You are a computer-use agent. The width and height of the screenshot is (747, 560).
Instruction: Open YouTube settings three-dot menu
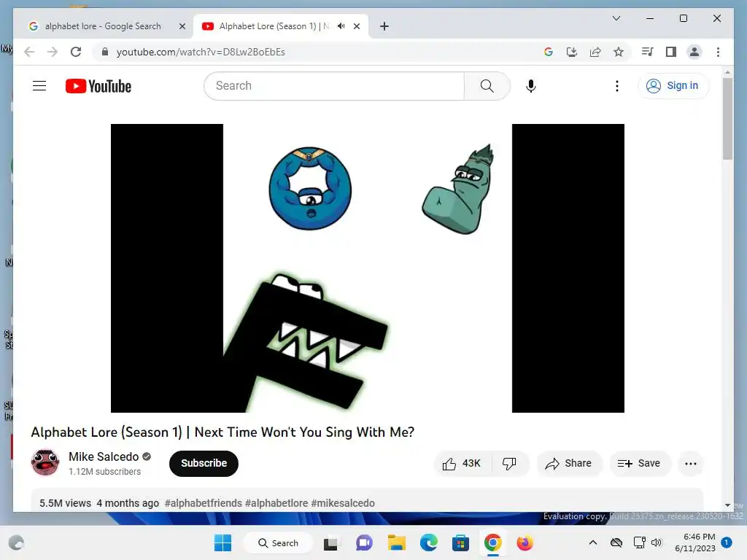tap(617, 86)
